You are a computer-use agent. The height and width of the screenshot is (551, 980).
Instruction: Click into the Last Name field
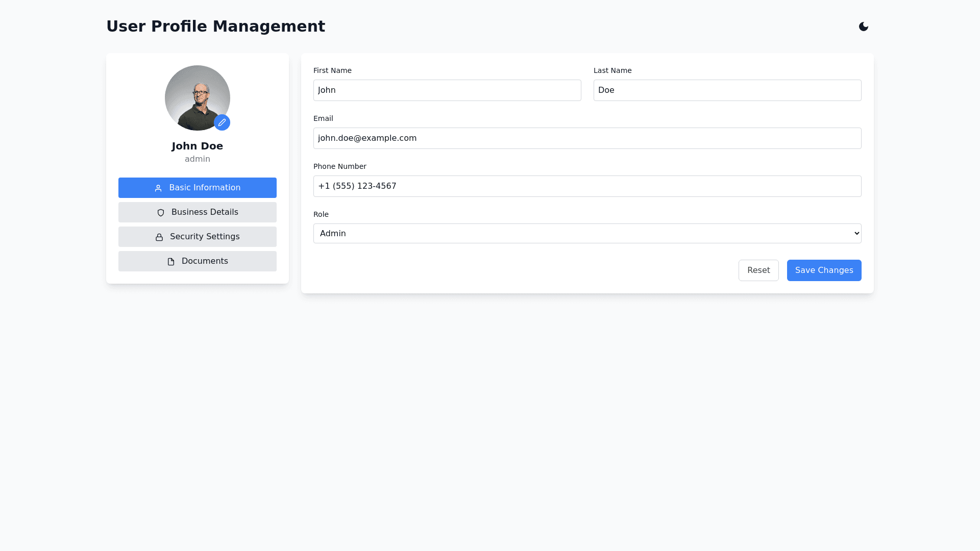pyautogui.click(x=727, y=90)
